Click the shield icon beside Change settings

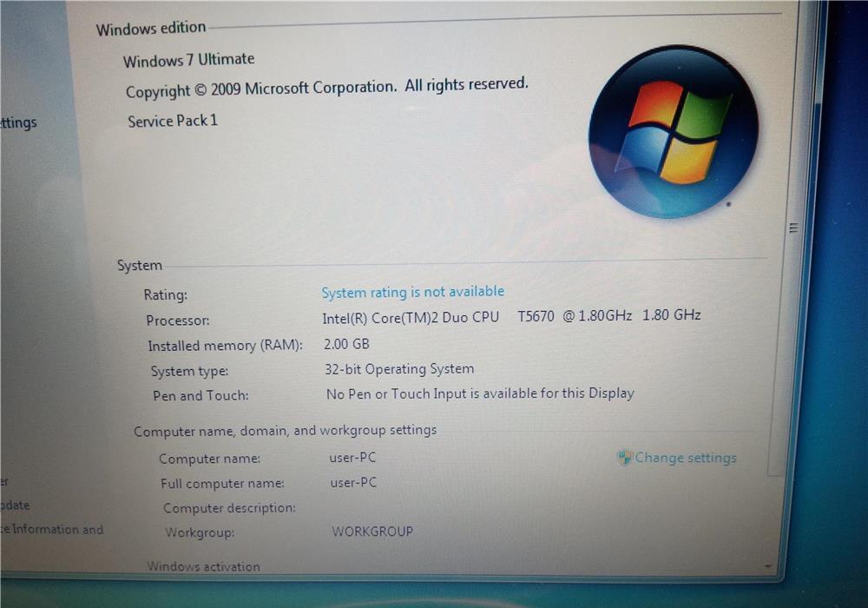[x=624, y=458]
